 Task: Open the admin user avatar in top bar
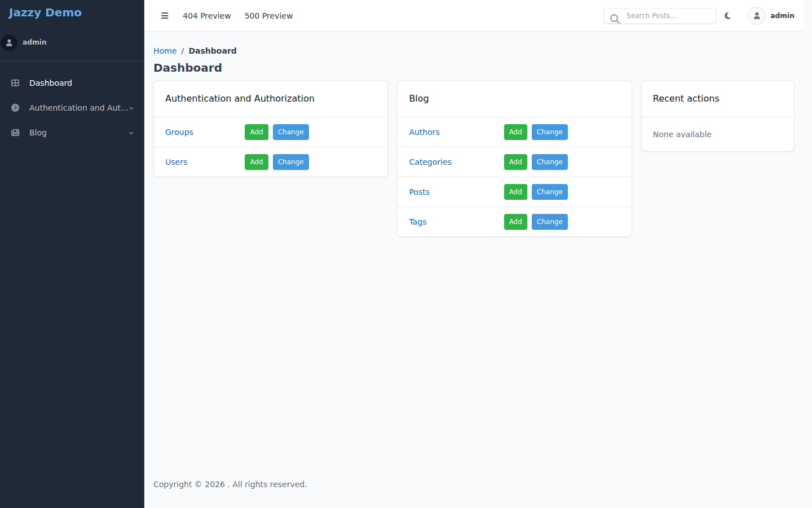757,16
